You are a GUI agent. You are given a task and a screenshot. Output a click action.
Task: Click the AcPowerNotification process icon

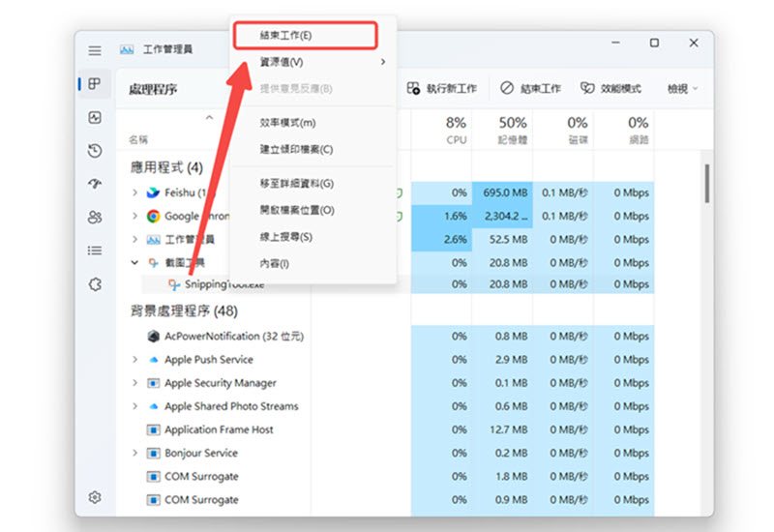click(153, 336)
